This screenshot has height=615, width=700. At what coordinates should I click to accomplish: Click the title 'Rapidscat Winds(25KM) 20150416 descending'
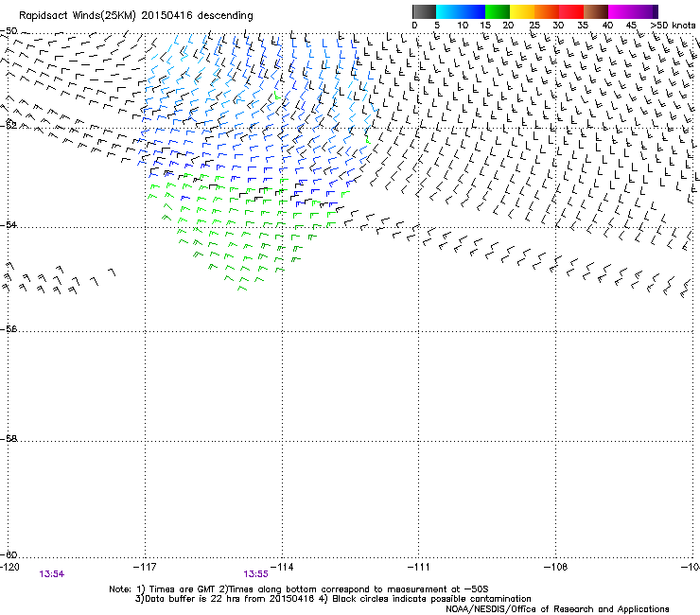(x=135, y=16)
